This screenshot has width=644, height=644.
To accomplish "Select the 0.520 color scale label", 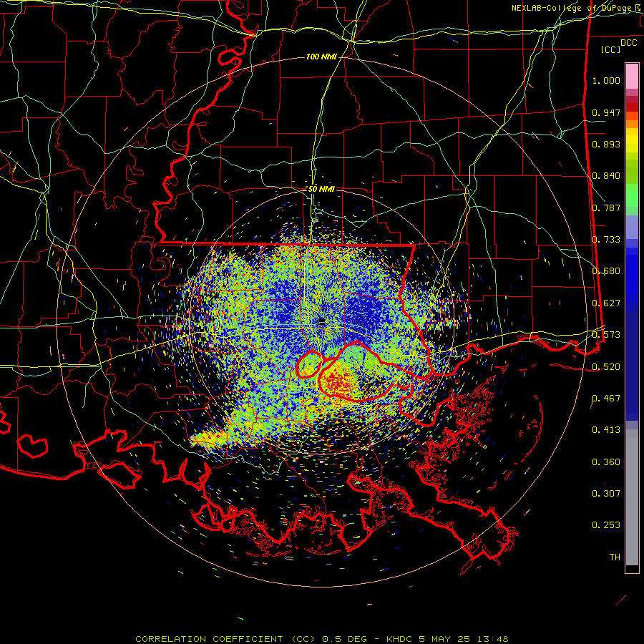I will tap(606, 367).
